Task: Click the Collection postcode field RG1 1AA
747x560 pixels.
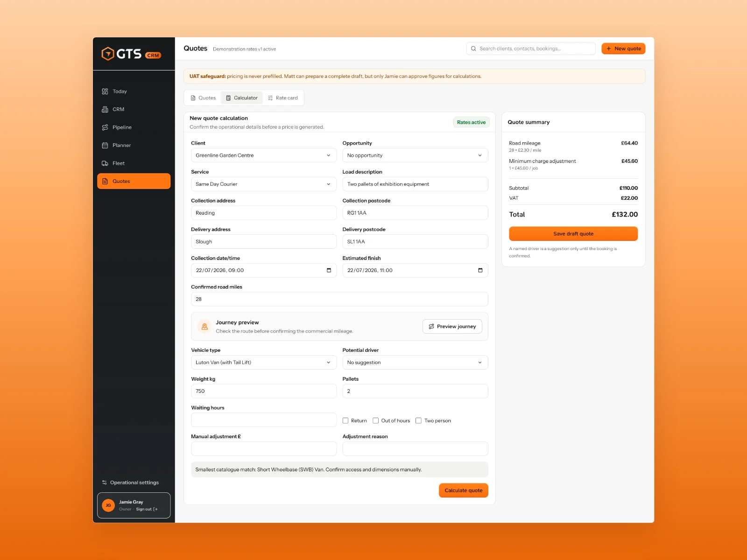Action: (415, 213)
